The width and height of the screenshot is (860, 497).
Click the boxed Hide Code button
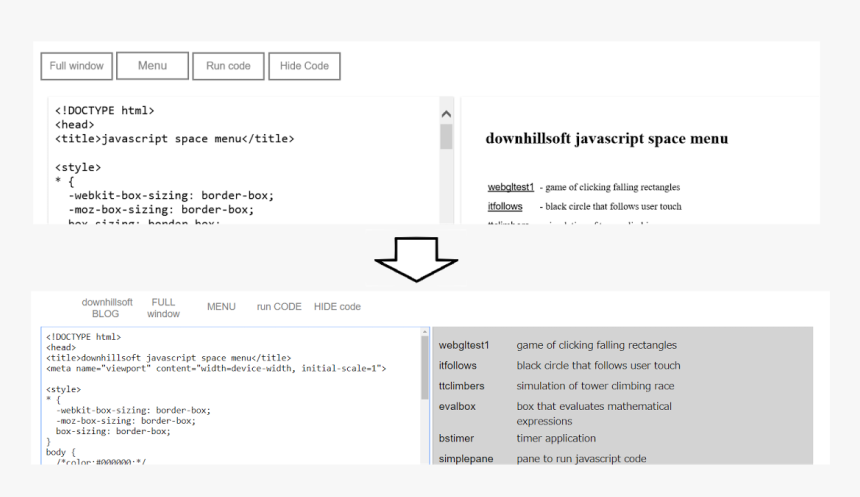coord(304,66)
